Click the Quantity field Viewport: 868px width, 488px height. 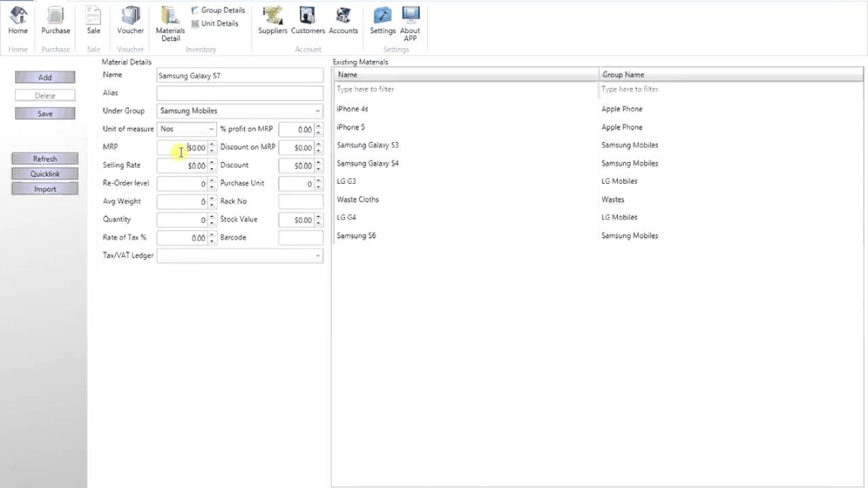[x=182, y=220]
